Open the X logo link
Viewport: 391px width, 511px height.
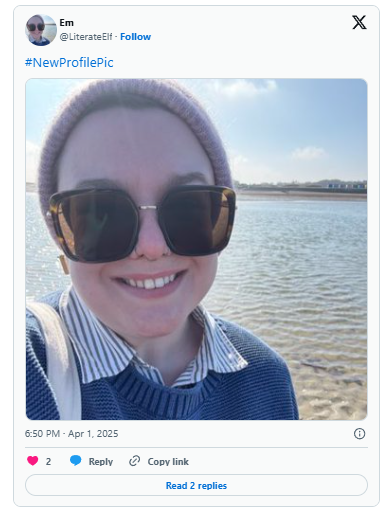(x=359, y=22)
